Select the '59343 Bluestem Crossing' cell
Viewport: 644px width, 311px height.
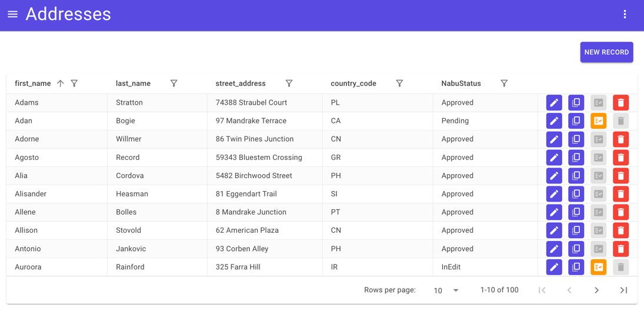pos(265,158)
